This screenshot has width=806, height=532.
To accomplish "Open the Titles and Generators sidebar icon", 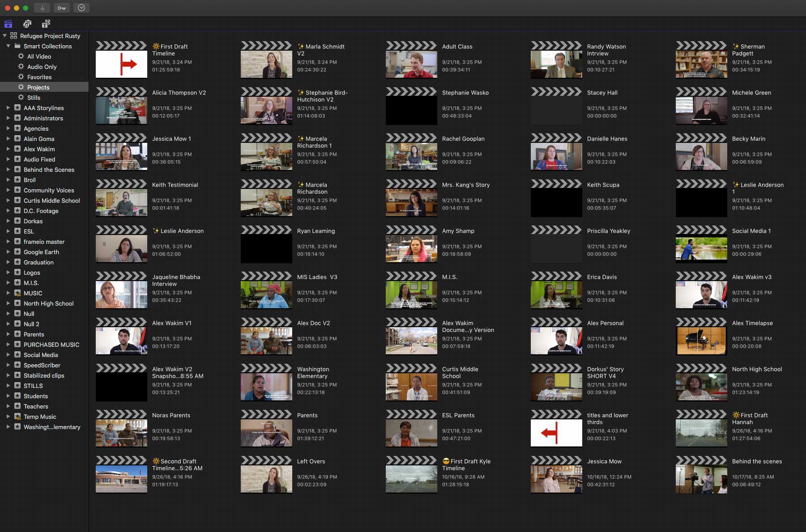I will click(x=46, y=24).
